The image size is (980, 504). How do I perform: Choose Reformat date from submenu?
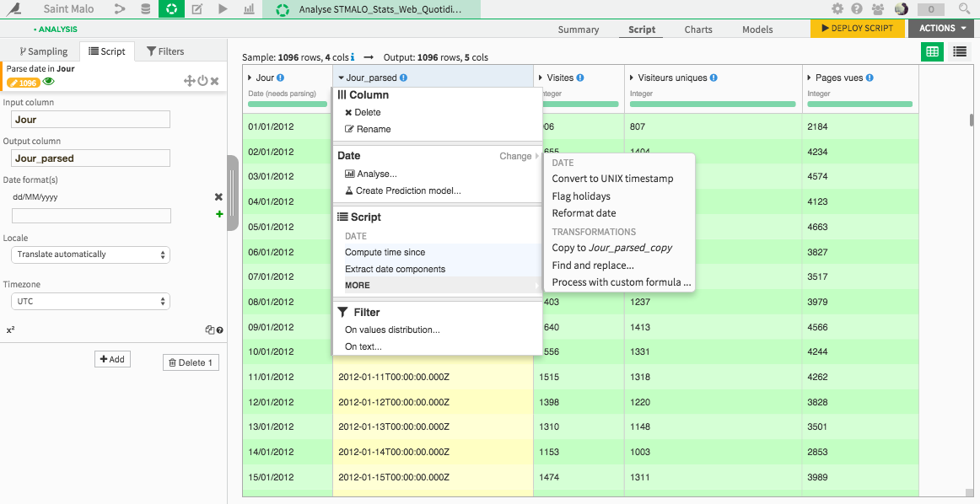pyautogui.click(x=584, y=213)
